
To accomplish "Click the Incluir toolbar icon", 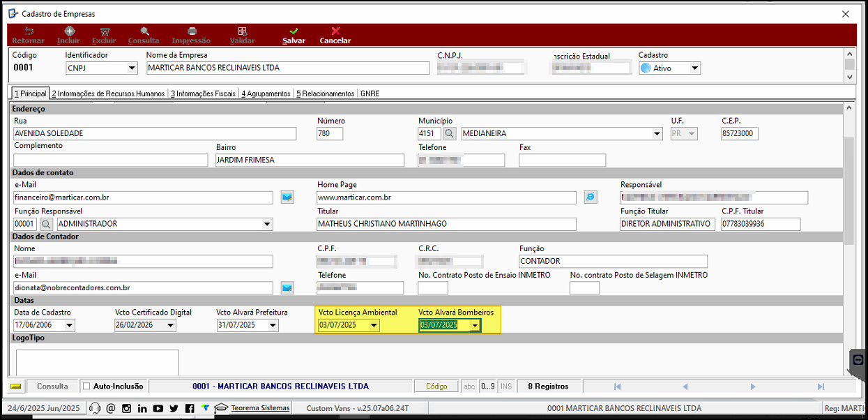I will pos(69,31).
